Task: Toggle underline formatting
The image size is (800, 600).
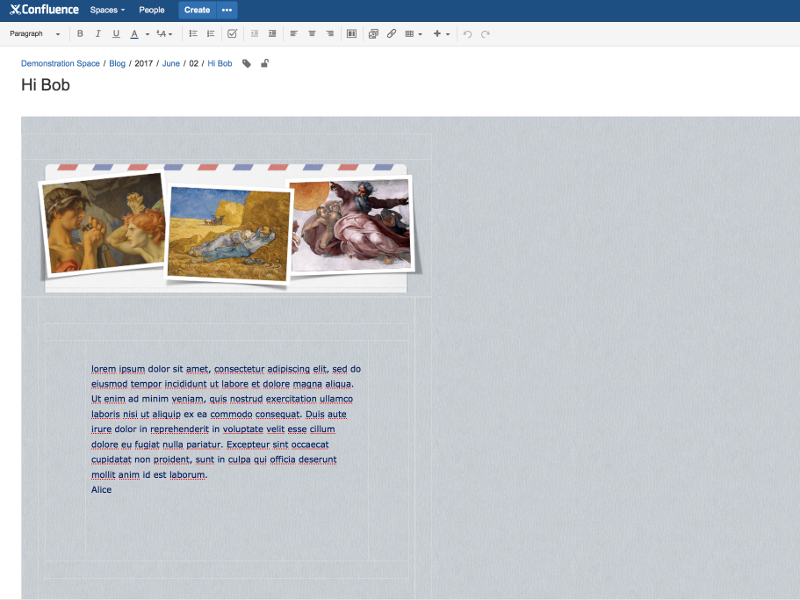Action: pyautogui.click(x=116, y=34)
